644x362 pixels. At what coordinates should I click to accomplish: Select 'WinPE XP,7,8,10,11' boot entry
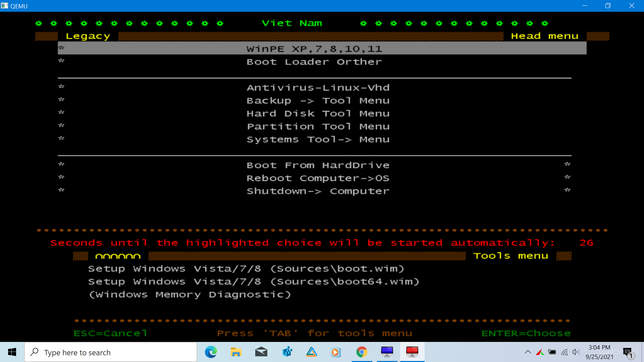click(322, 48)
